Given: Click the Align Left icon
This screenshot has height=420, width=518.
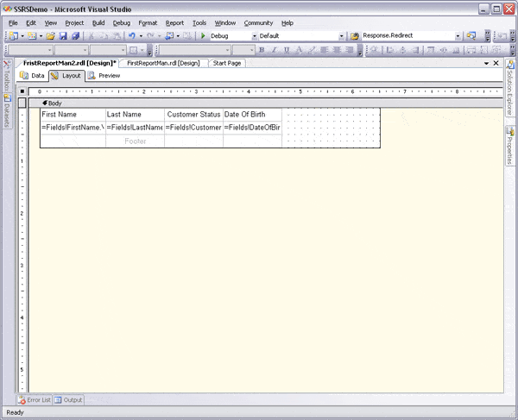Looking at the screenshot, I should [324, 50].
